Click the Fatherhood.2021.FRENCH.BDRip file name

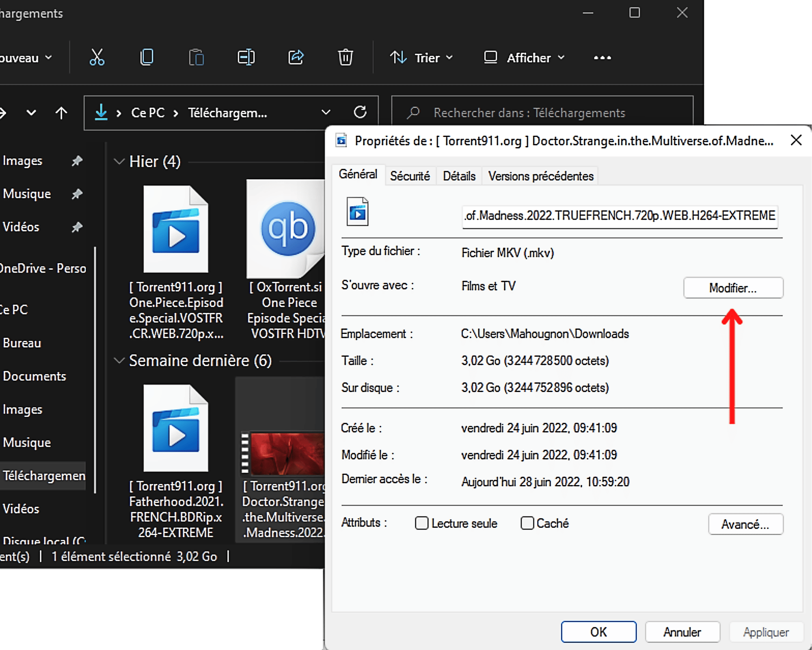point(176,509)
